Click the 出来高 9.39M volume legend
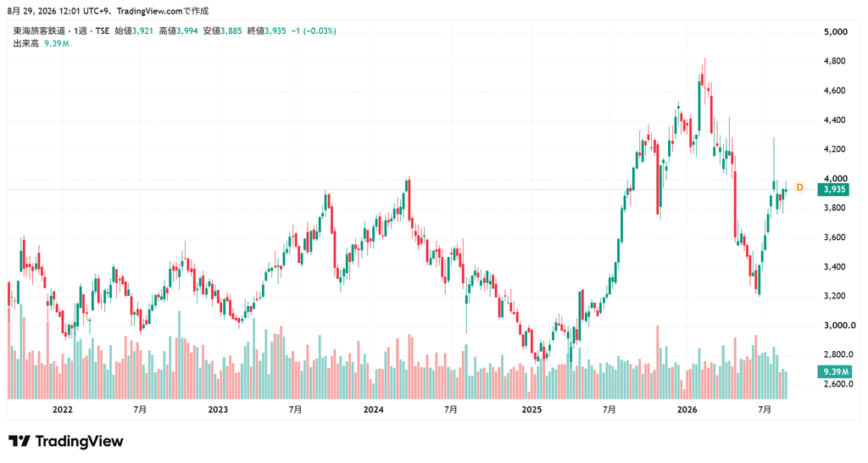The image size is (868, 463). point(41,43)
